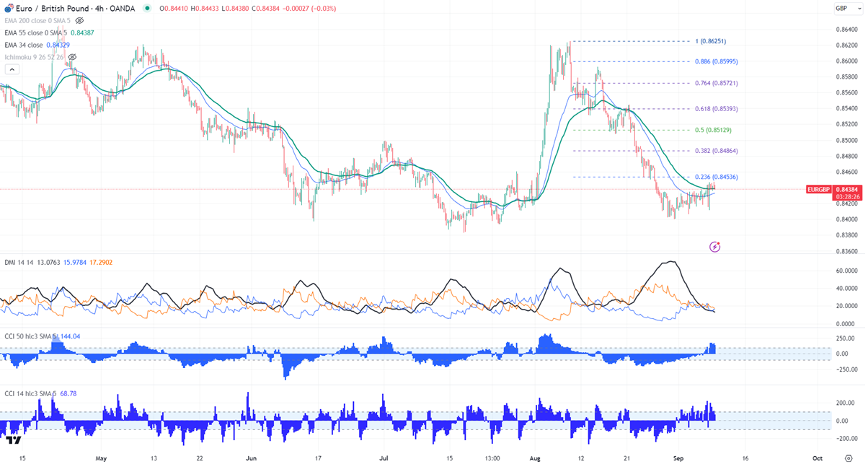868x464 pixels.
Task: Click the CCI 50 value 144.04
Action: coord(71,336)
